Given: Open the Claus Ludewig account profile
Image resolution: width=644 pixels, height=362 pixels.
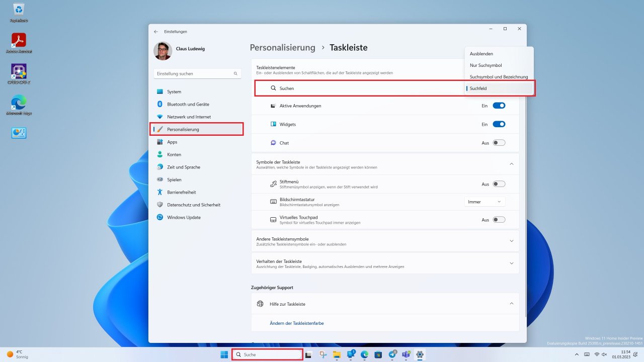Looking at the screenshot, I should (180, 50).
